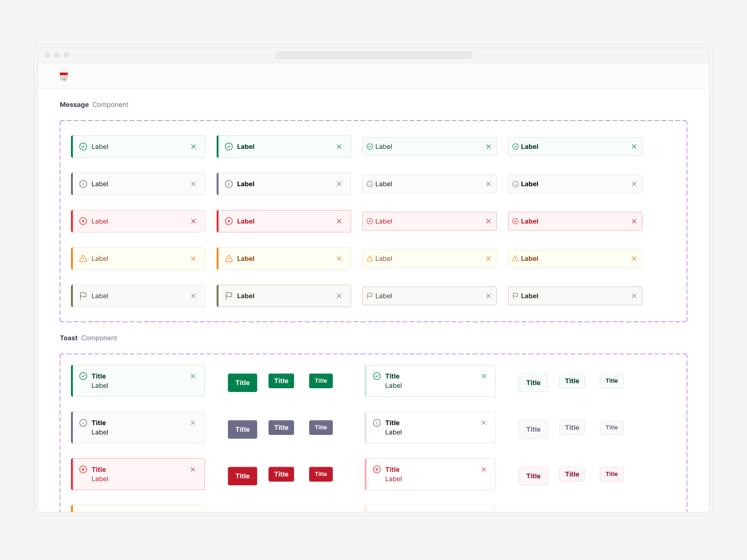The image size is (747, 560).
Task: Click the red error icon in the white-background toast
Action: click(377, 469)
